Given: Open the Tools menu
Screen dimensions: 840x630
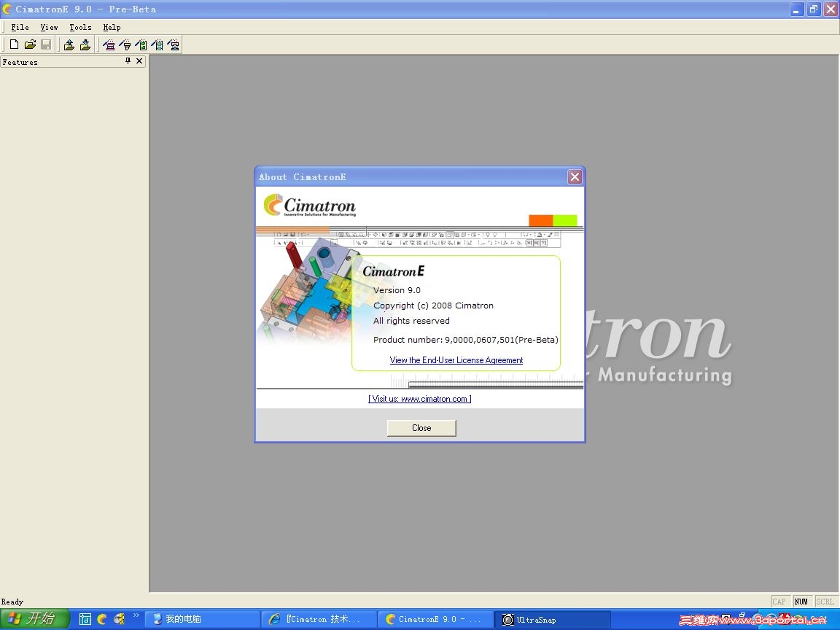Looking at the screenshot, I should click(x=80, y=27).
